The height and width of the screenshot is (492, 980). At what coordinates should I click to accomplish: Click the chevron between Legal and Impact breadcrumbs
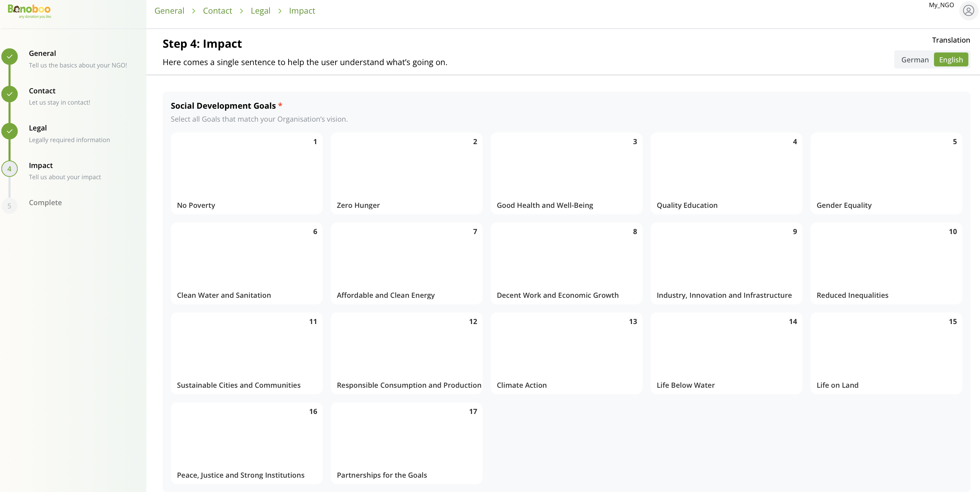click(x=280, y=11)
